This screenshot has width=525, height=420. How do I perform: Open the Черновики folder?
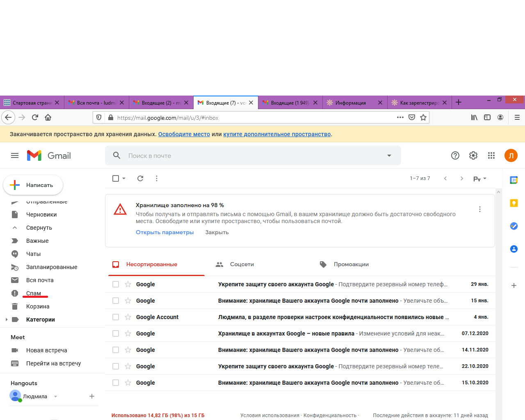click(41, 215)
